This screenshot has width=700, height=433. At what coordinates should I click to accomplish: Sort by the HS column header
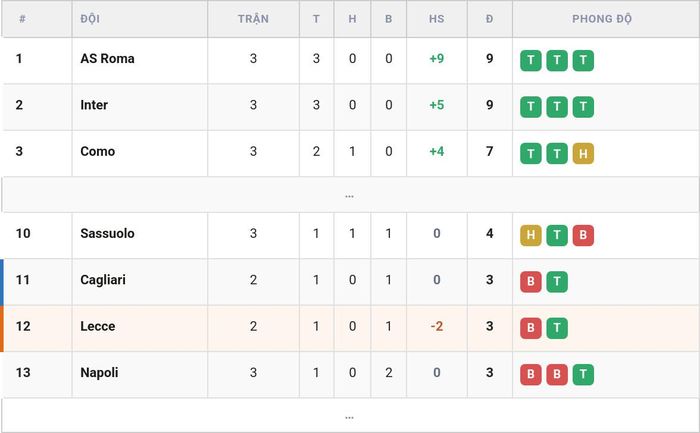point(437,19)
